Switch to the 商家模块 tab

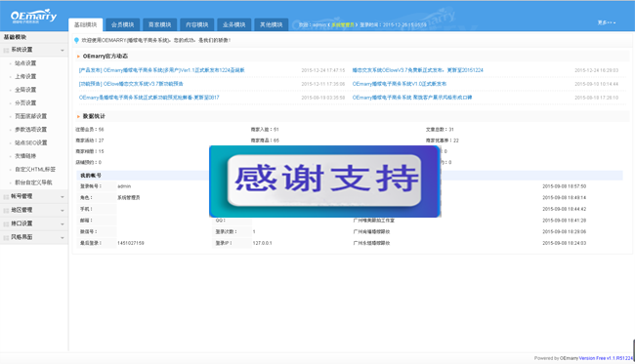[x=160, y=24]
